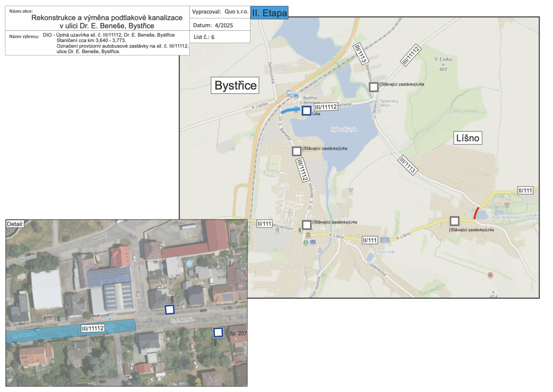Click the blue IJ4a stop marker on the overview map
This screenshot has width=553, height=392.
[306, 111]
